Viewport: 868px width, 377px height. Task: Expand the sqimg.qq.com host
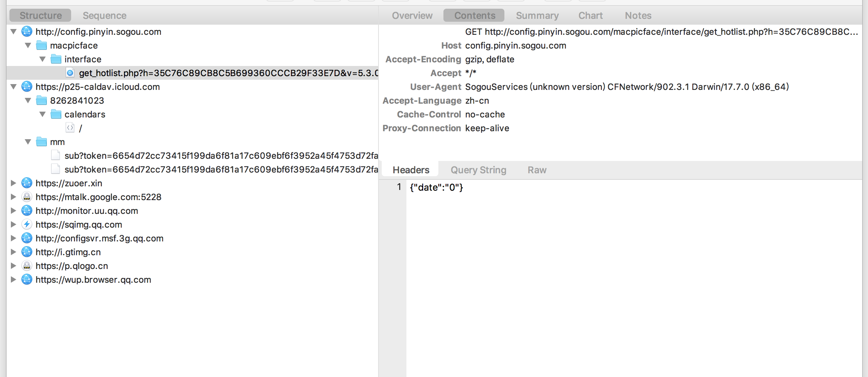point(13,224)
